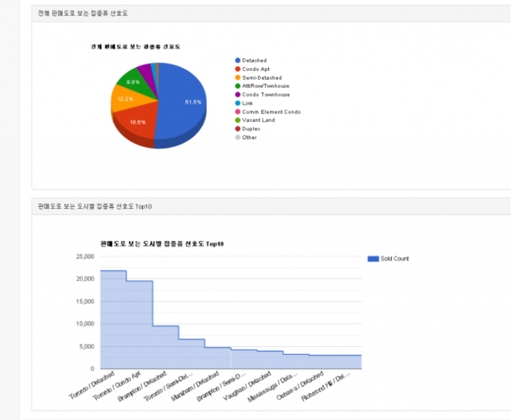Click the Vacant Land legend label

tap(258, 120)
